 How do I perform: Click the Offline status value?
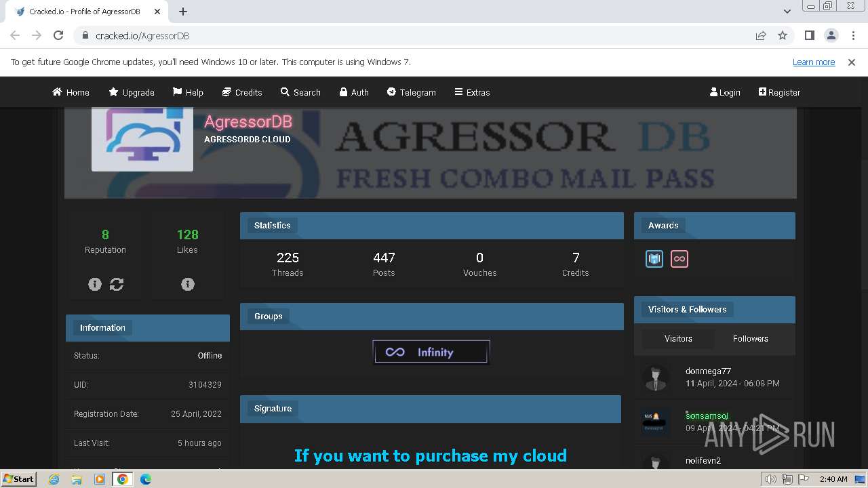210,356
